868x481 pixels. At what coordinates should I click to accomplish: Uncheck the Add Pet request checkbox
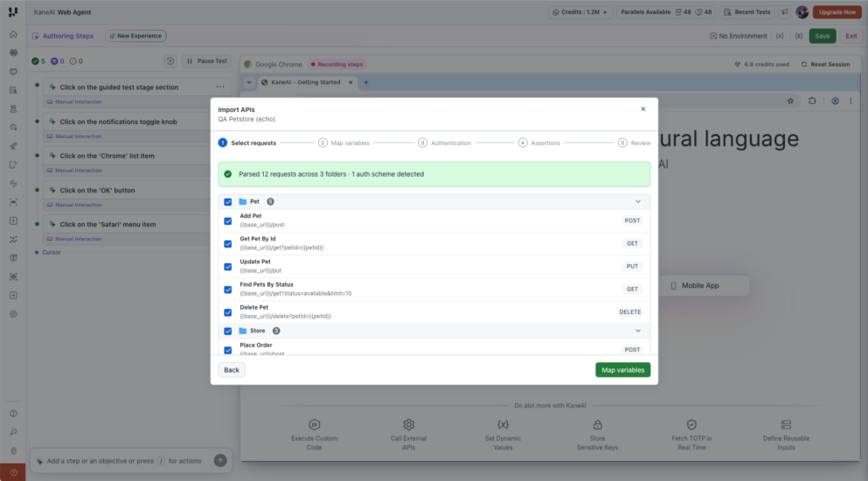click(x=227, y=220)
